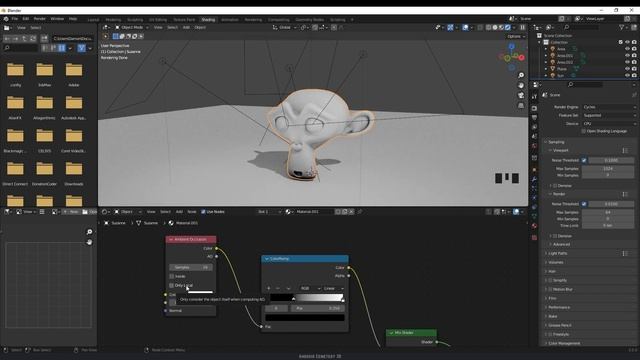The image size is (640, 360).
Task: Open the Render properties tab icon
Action: 534,108
